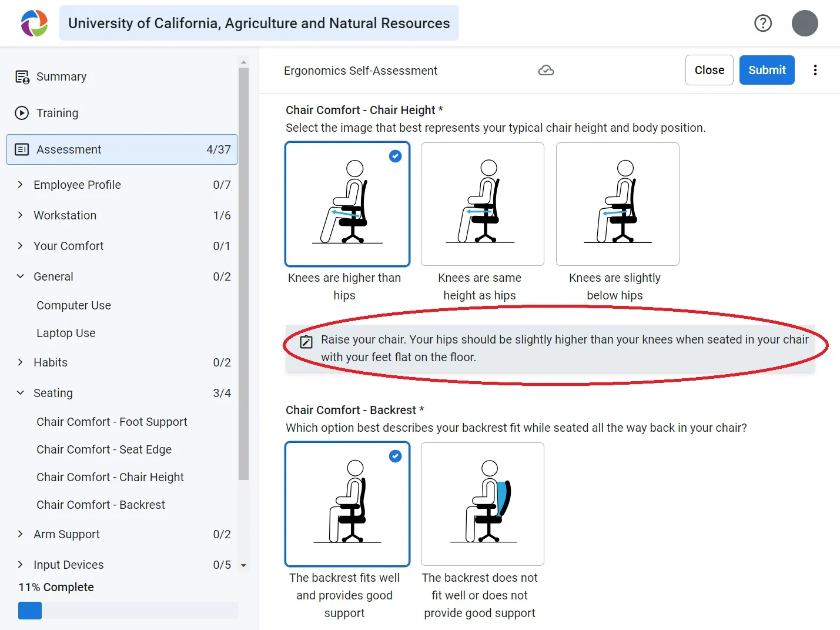Select 'Knees are same height as hips' image

pos(482,204)
